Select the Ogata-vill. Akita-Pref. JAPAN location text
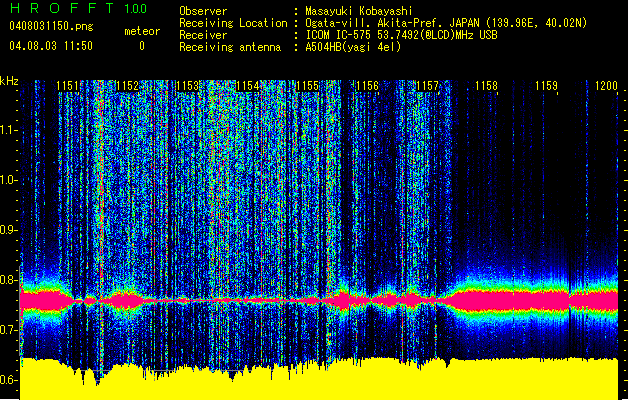The height and width of the screenshot is (400, 629). (x=446, y=23)
